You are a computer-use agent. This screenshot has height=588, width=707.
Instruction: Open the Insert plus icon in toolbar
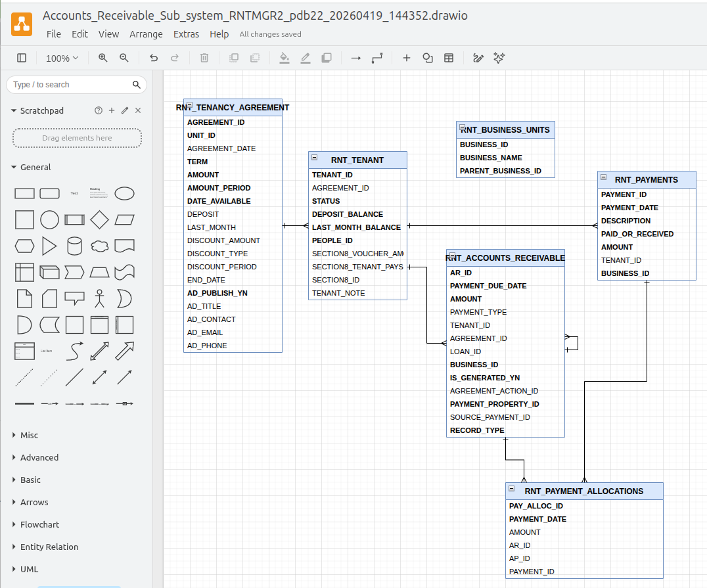(x=406, y=58)
